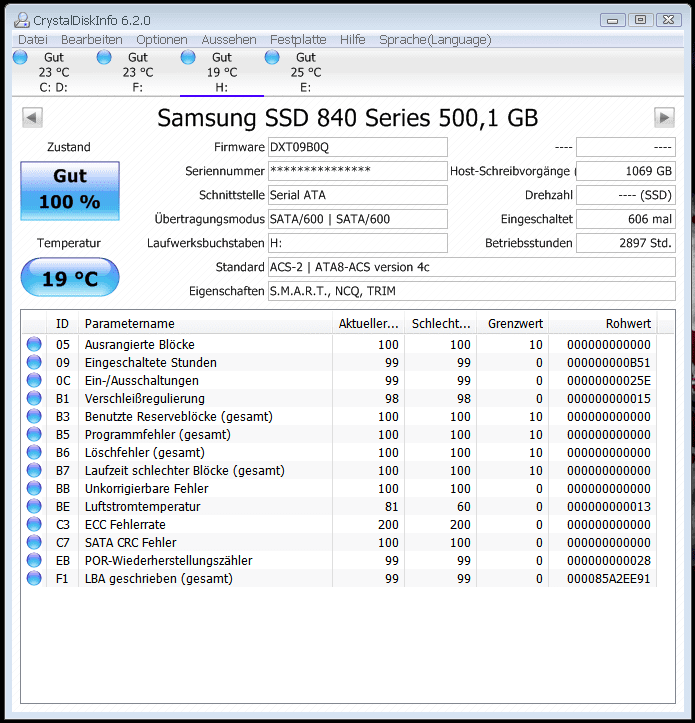This screenshot has height=723, width=695.
Task: Maximize the CrystalDiskInfo window
Action: (x=641, y=20)
